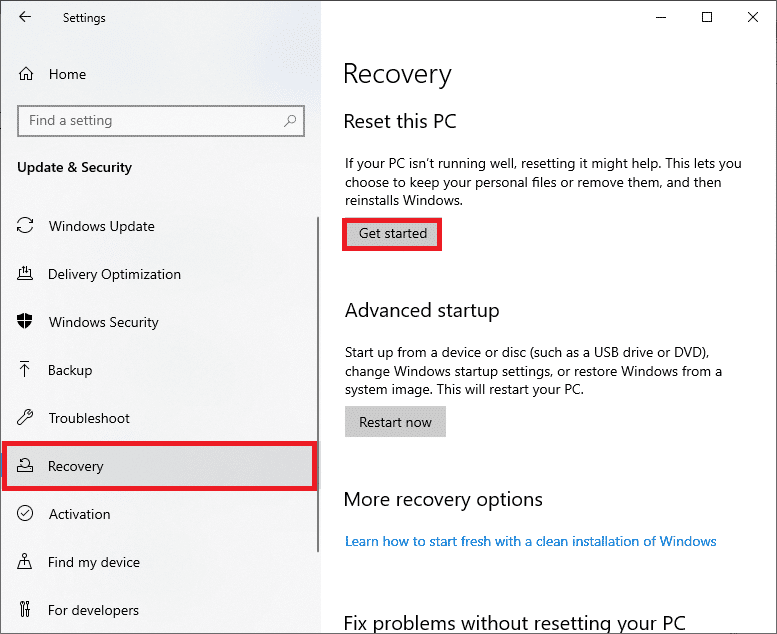
Task: Click the Delivery Optimization icon
Action: coord(26,274)
